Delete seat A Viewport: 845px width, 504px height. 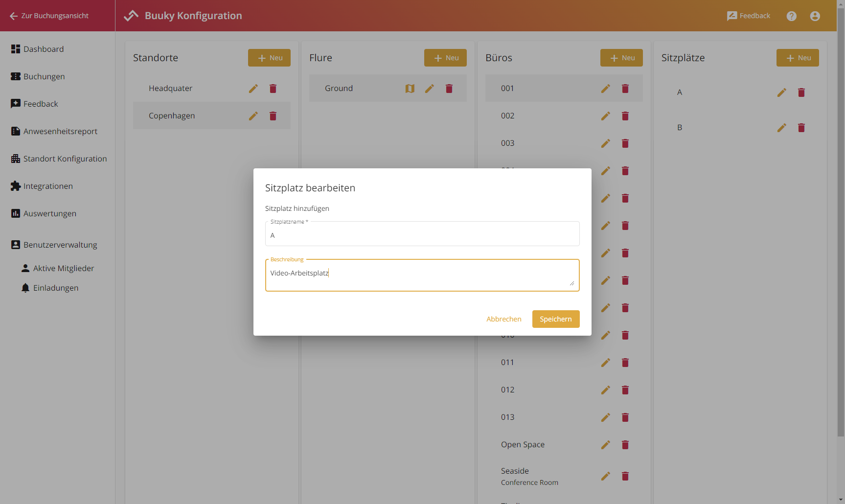(x=801, y=92)
